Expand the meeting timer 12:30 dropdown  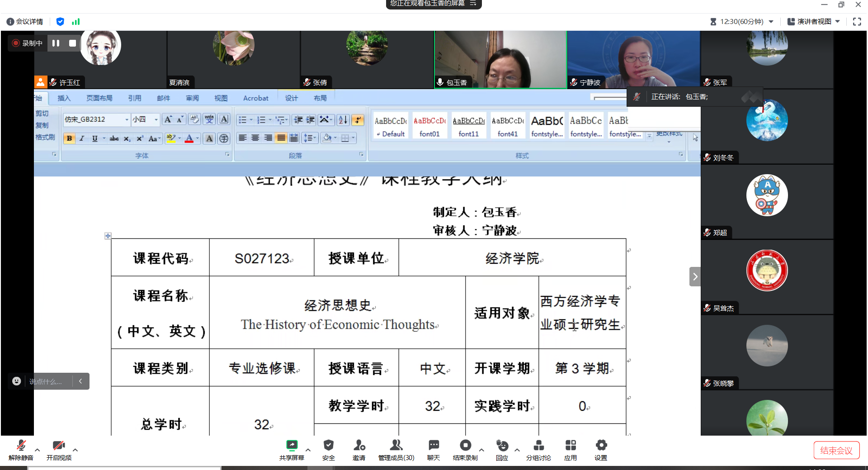tap(771, 21)
